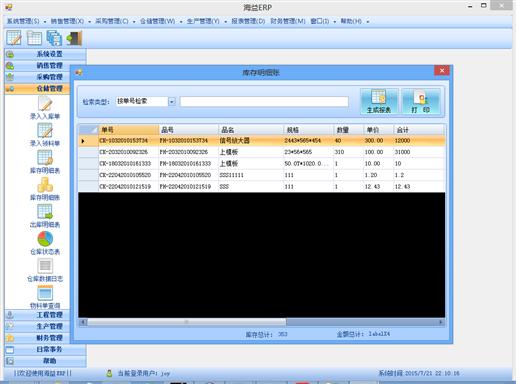This screenshot has width=516, height=384.
Task: Open the 生产管理(Y) menu
Action: (203, 21)
